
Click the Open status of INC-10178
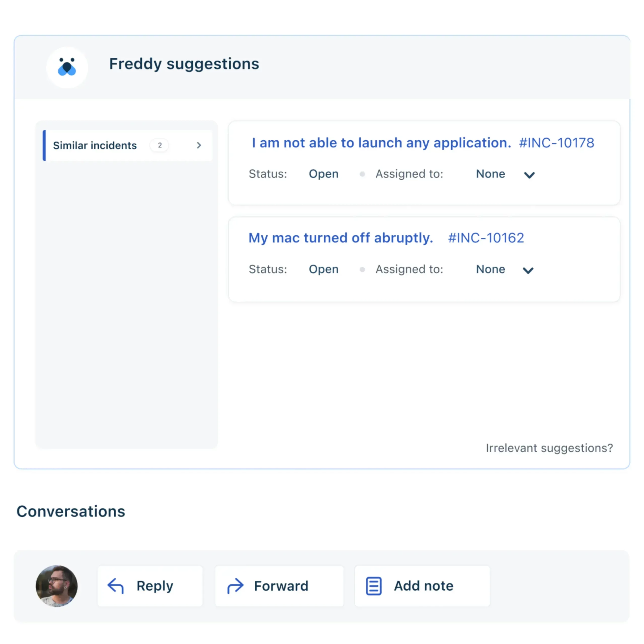[x=324, y=174]
